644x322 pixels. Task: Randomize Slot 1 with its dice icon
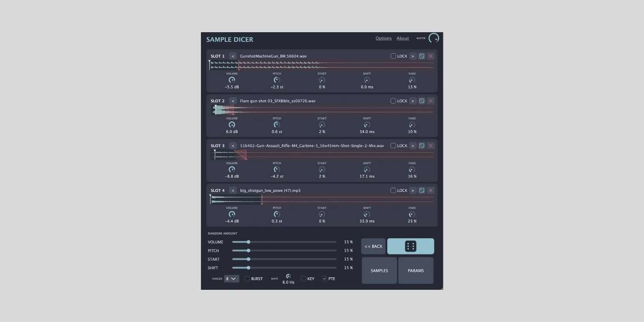422,56
